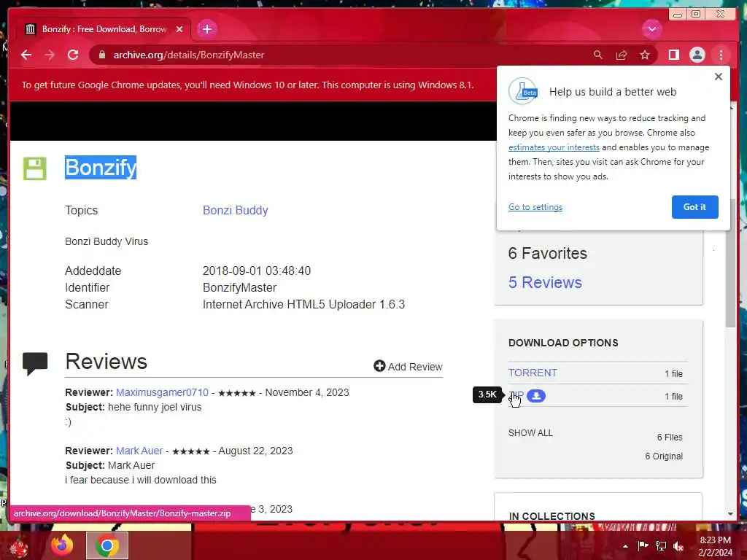Click the Internet Archive HTML5 Uploader 1.6.3 text
747x560 pixels.
tap(303, 304)
